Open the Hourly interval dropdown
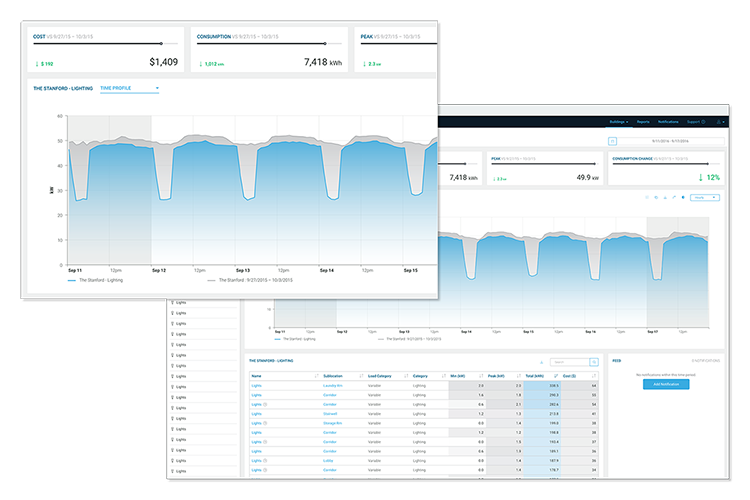Viewport: 750px width, 500px height. 704,197
